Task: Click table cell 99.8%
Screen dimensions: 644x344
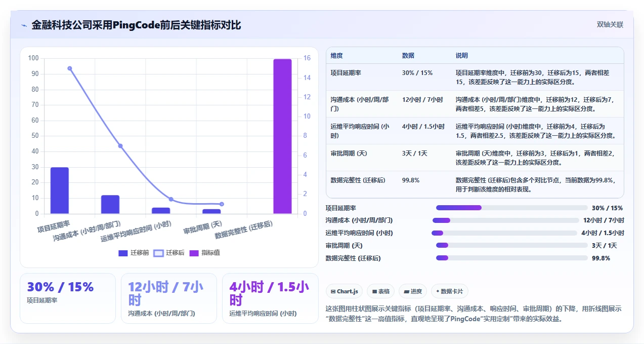Action: pyautogui.click(x=411, y=180)
